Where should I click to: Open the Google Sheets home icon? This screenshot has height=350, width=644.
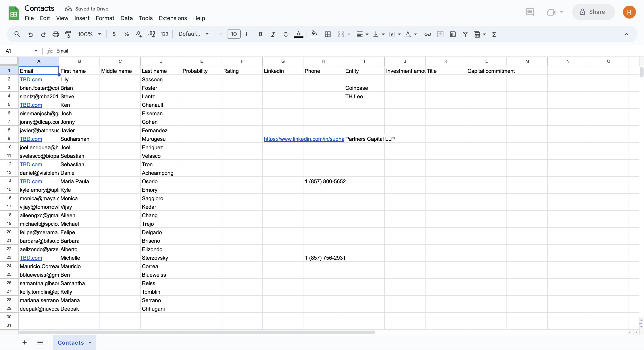coord(14,13)
